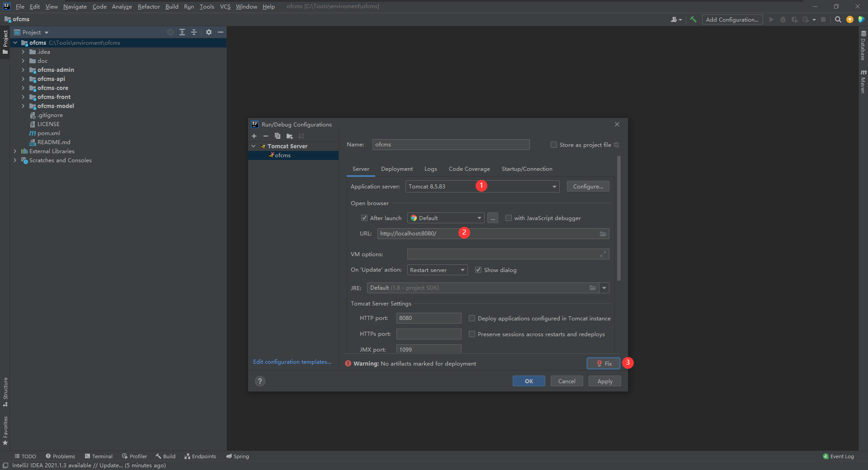Switch to the Code Coverage tab

pyautogui.click(x=469, y=169)
